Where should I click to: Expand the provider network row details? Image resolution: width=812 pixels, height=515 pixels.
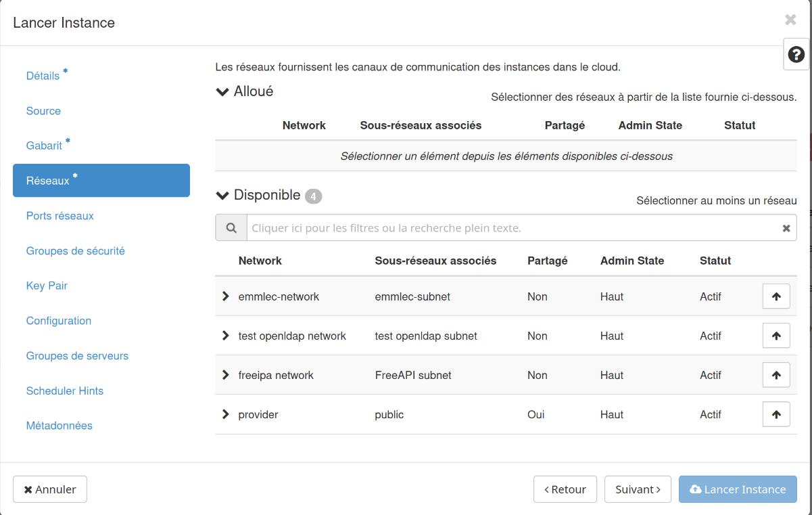(x=226, y=414)
